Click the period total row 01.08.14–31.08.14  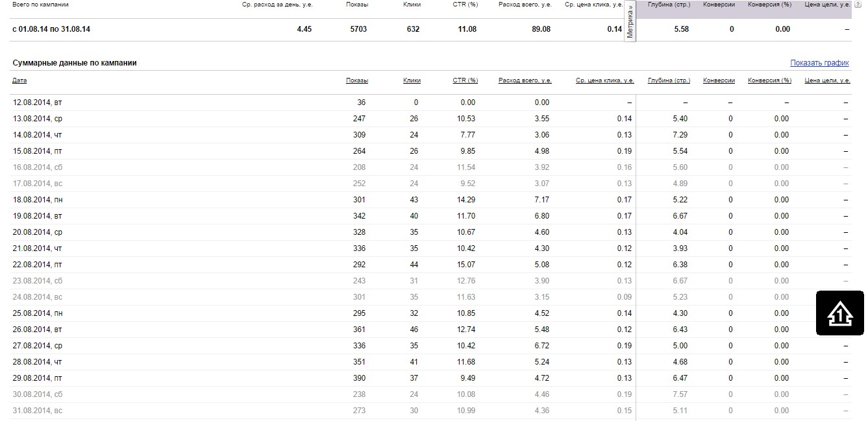tap(51, 29)
